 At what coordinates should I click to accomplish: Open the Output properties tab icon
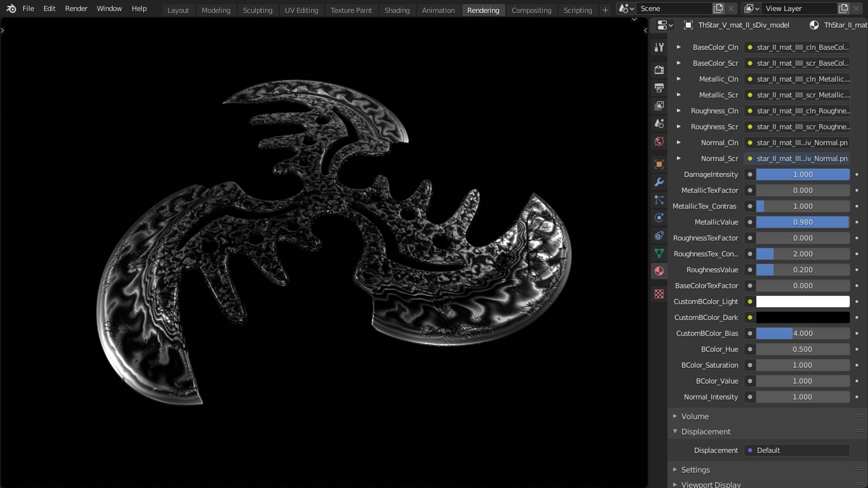(659, 88)
